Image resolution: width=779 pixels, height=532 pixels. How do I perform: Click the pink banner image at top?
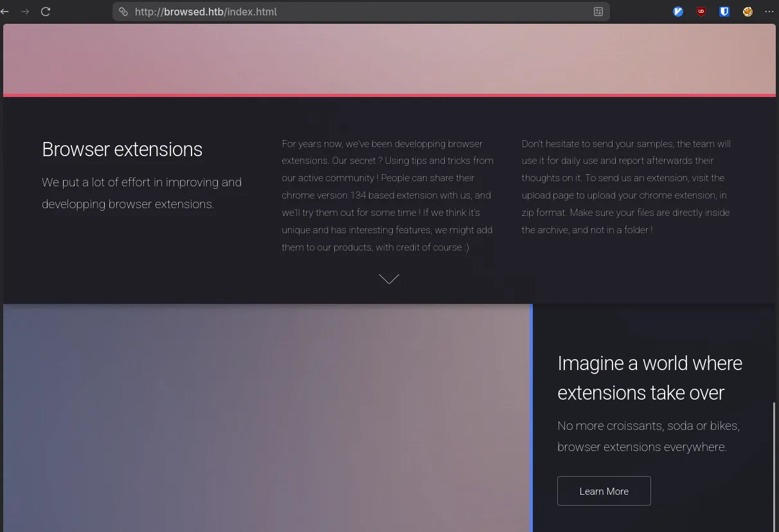(389, 59)
